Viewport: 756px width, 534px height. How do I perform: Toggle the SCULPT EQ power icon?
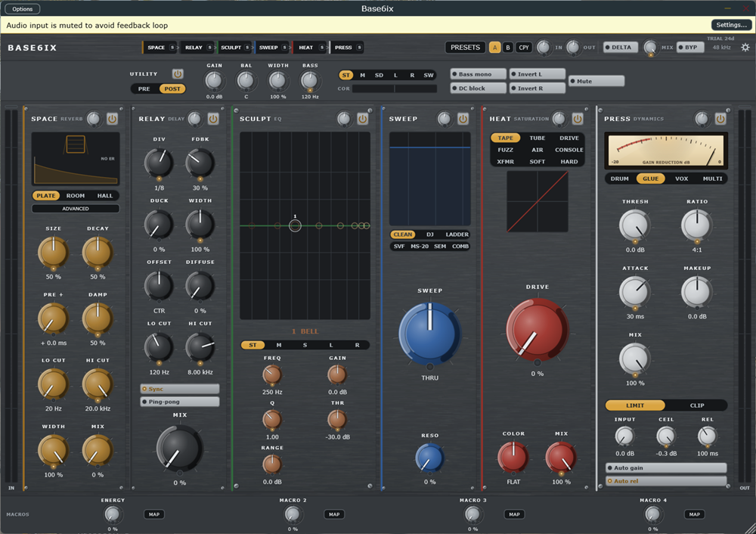click(363, 119)
